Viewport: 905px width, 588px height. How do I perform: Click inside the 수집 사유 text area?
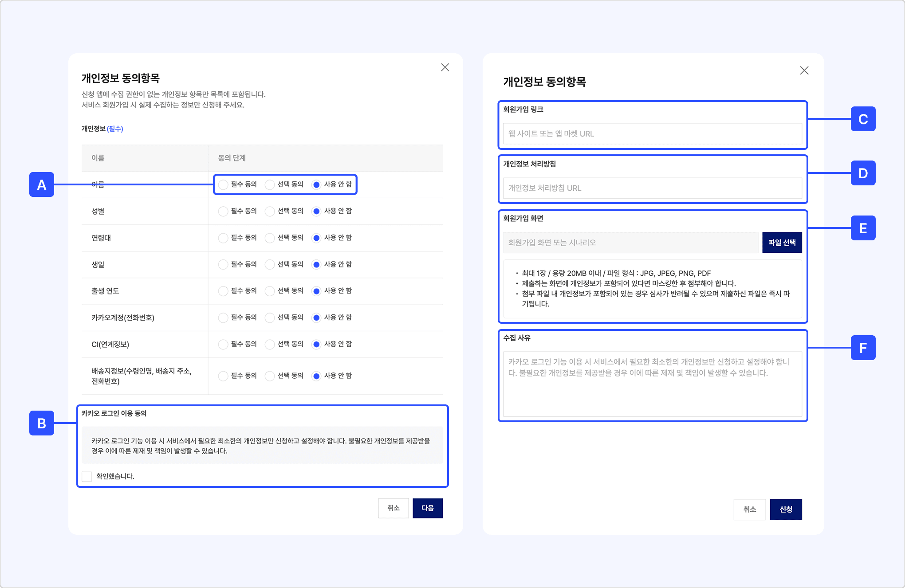click(652, 384)
